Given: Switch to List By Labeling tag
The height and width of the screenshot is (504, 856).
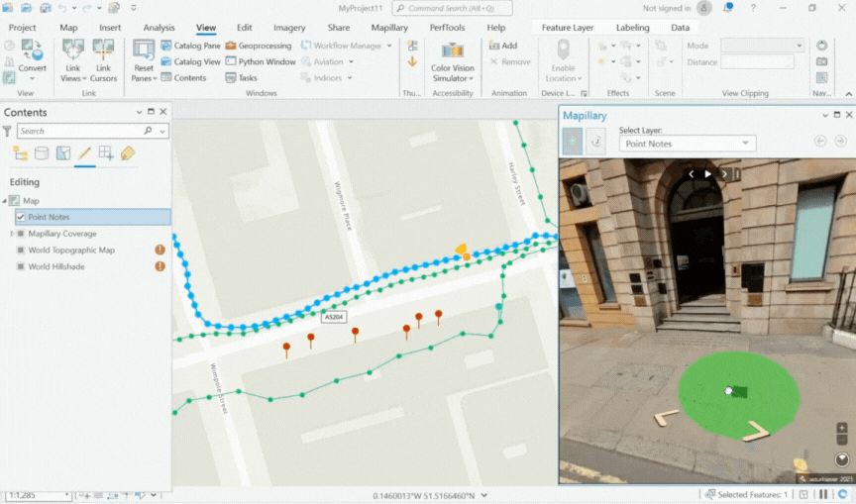Looking at the screenshot, I should click(128, 153).
